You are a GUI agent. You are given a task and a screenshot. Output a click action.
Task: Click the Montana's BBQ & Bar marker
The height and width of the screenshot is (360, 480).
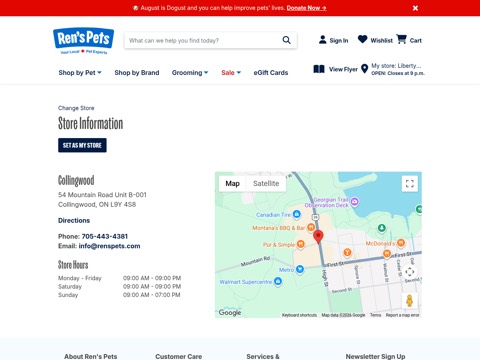[311, 228]
